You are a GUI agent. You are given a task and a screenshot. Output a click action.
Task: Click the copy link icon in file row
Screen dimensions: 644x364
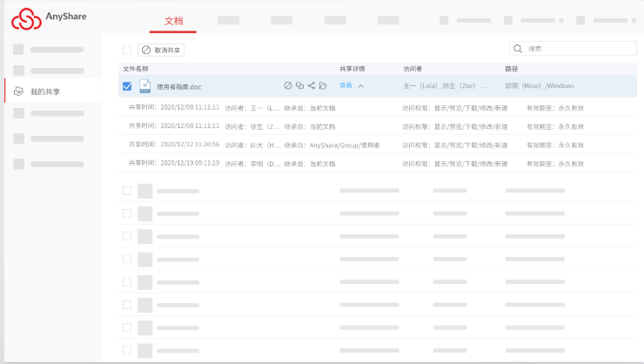[299, 85]
